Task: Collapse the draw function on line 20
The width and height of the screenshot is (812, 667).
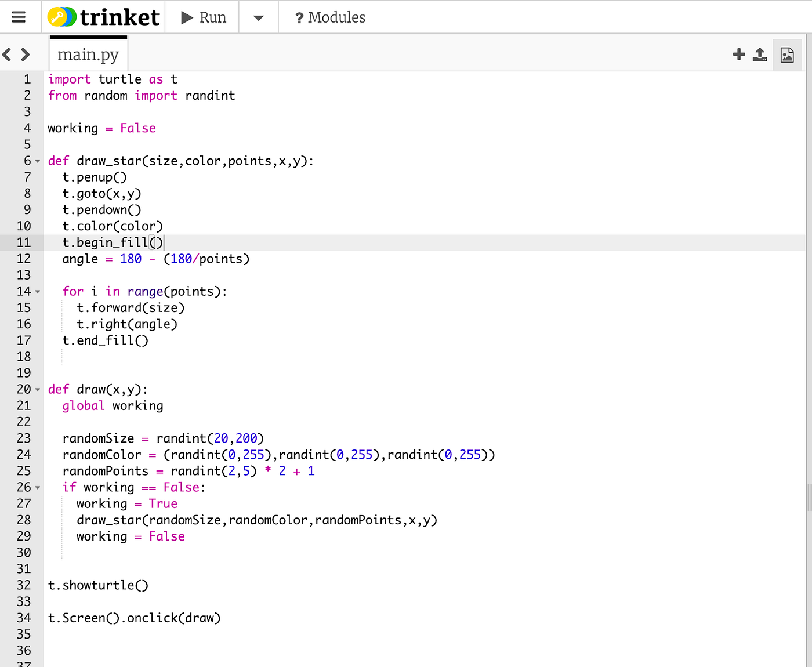Action: tap(37, 389)
